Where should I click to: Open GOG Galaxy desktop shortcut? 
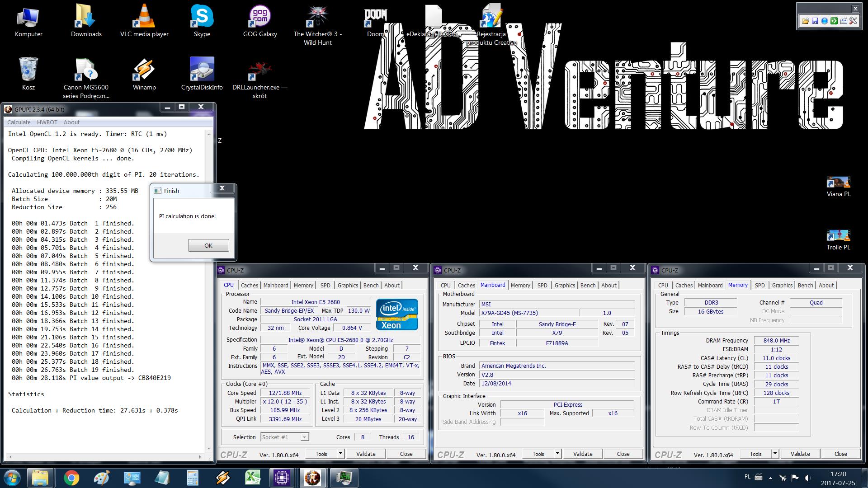(260, 21)
